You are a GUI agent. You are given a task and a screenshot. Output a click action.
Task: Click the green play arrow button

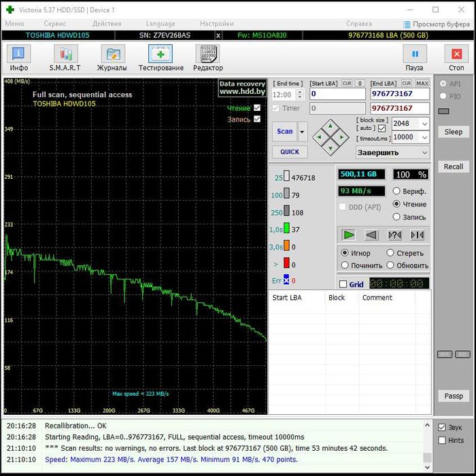point(349,235)
